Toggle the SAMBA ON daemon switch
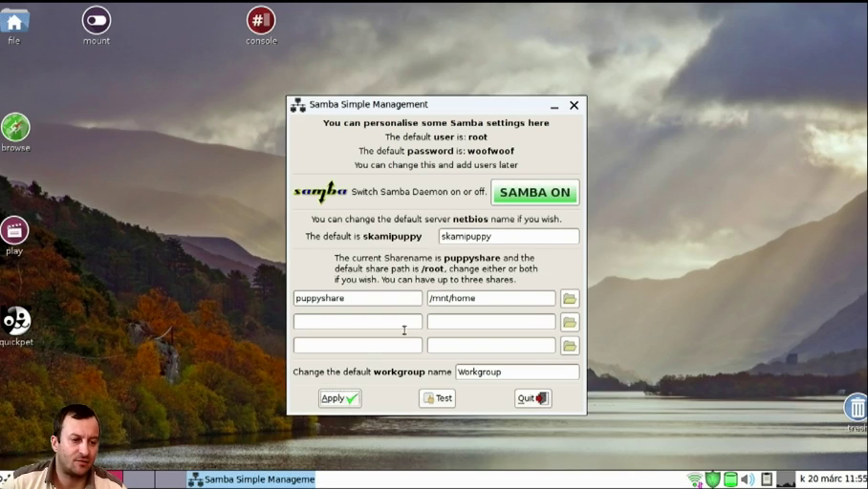 tap(534, 193)
